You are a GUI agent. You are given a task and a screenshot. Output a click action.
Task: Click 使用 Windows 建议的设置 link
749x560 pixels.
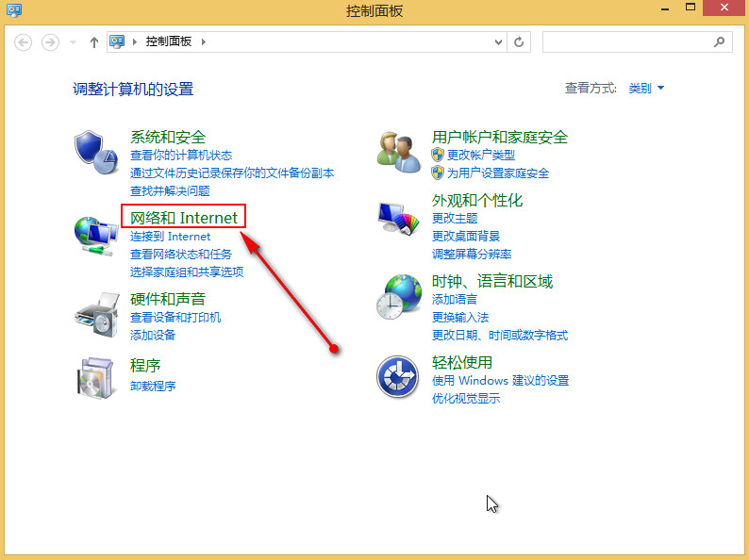click(501, 381)
